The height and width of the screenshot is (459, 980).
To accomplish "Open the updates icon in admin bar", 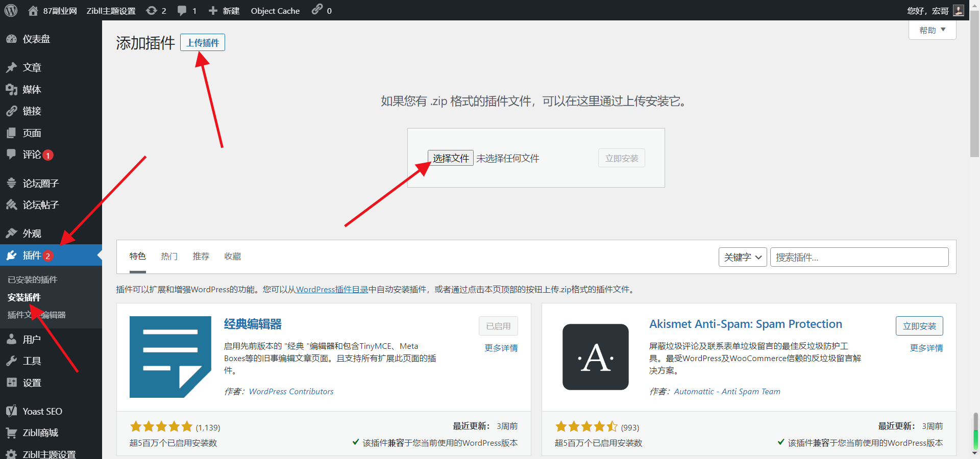I will pos(152,10).
